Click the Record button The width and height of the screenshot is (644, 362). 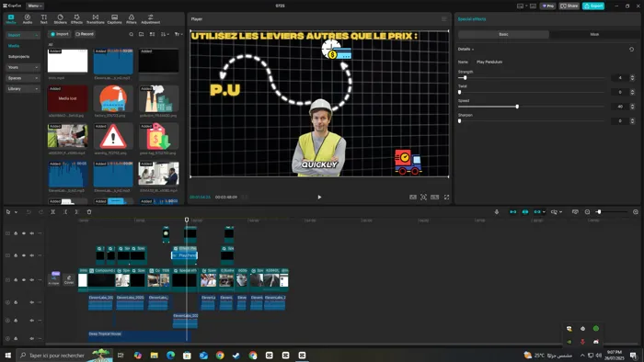point(85,34)
